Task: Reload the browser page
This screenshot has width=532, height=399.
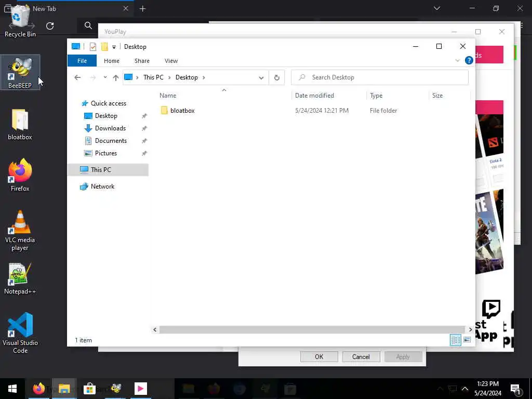Action: tap(50, 26)
